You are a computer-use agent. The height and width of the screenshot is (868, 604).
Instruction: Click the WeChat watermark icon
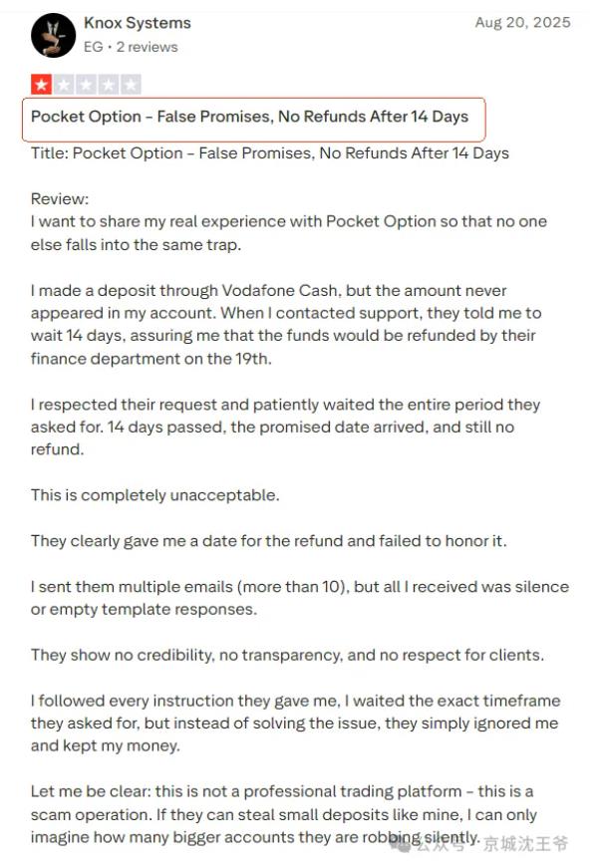click(x=403, y=844)
